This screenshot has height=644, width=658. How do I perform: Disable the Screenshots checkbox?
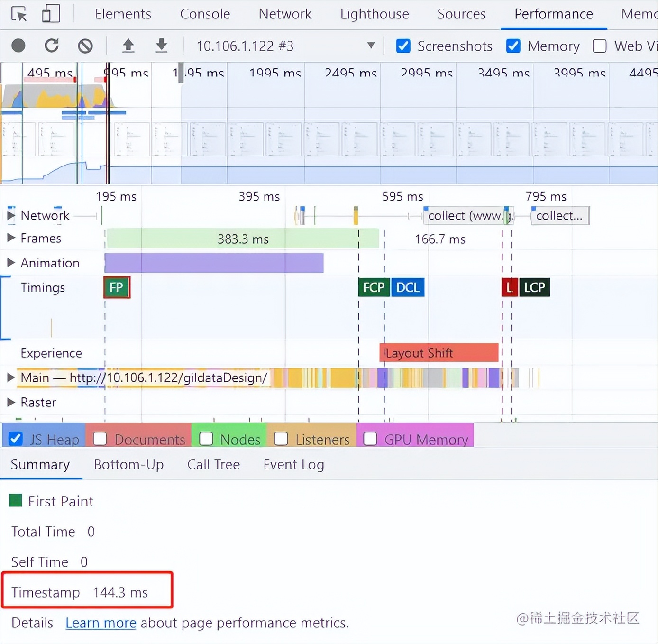click(403, 46)
